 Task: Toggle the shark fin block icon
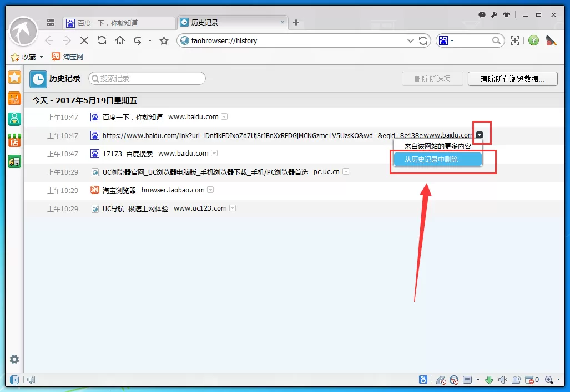(441, 380)
